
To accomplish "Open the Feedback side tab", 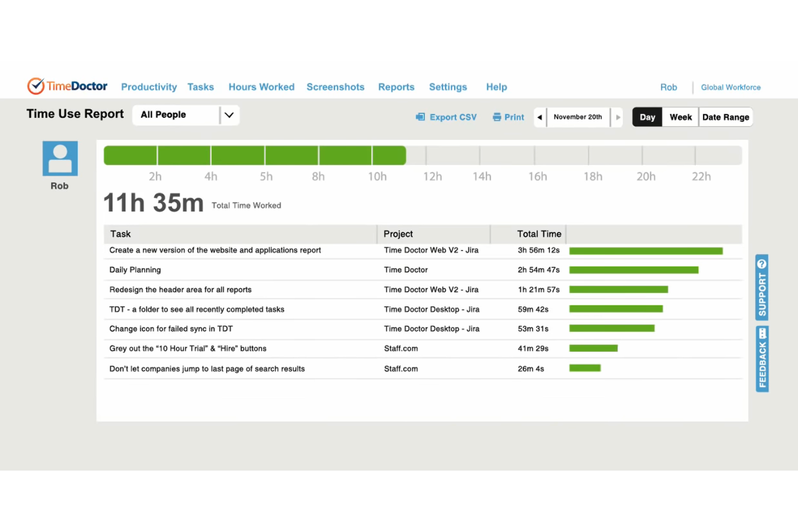I will pos(762,358).
